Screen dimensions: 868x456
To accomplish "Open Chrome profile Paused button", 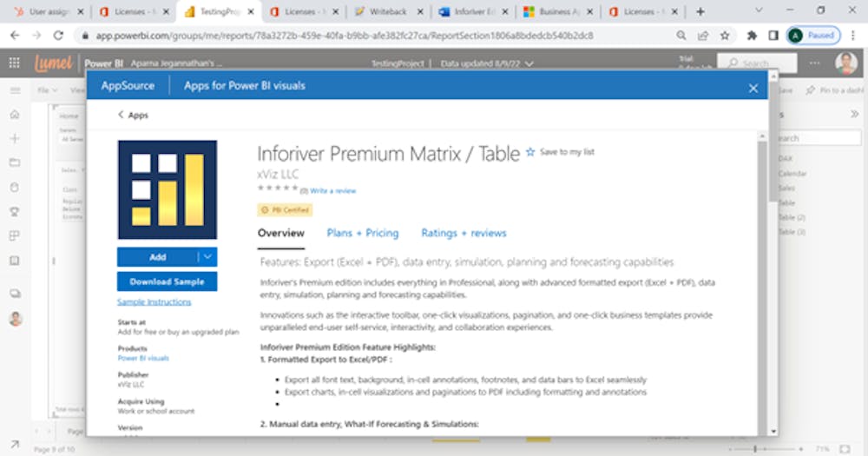I will coord(813,36).
